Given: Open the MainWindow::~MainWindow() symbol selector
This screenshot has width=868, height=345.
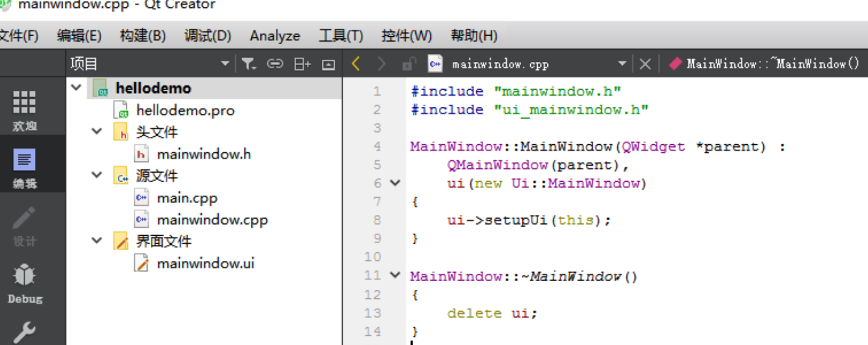Looking at the screenshot, I should [774, 64].
